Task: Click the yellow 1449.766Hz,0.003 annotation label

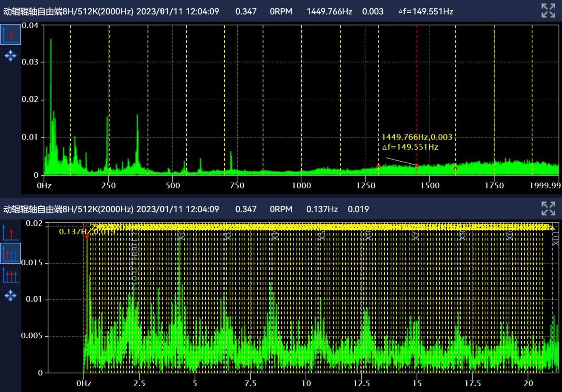Action: (x=417, y=137)
